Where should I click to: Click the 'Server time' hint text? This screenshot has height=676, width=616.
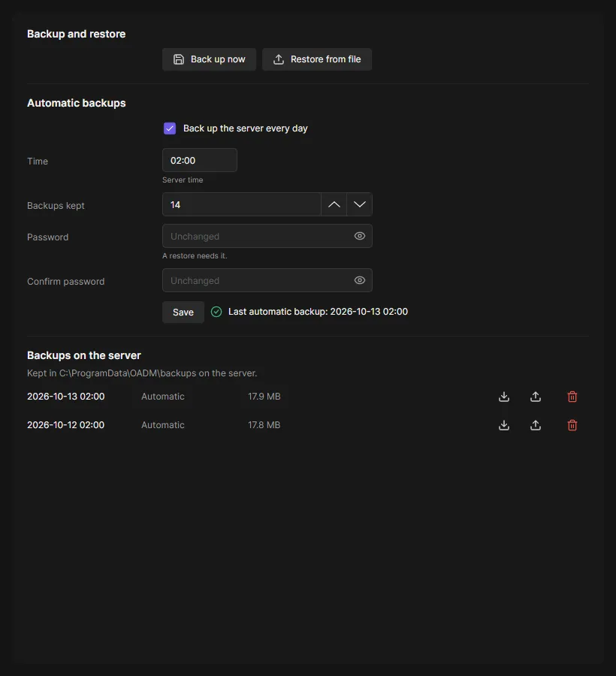tap(183, 180)
